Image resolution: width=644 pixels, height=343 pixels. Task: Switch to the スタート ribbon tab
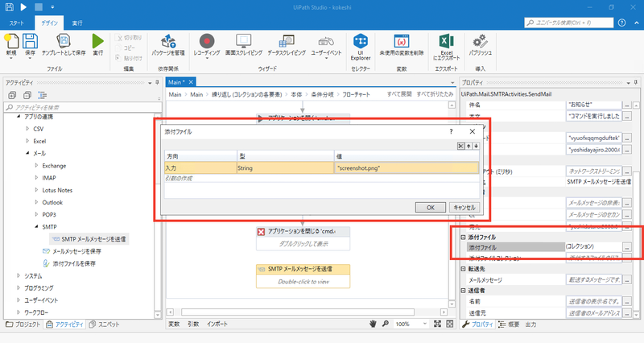pyautogui.click(x=16, y=23)
